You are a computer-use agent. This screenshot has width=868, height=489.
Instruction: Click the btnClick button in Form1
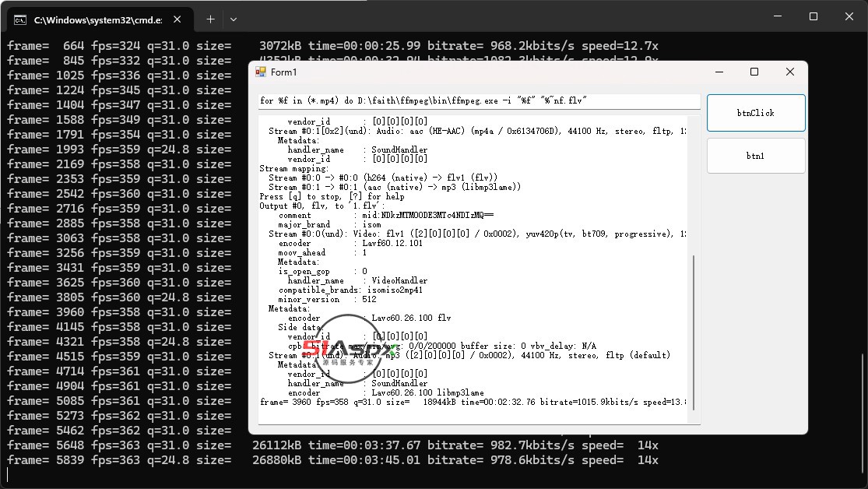click(x=756, y=112)
